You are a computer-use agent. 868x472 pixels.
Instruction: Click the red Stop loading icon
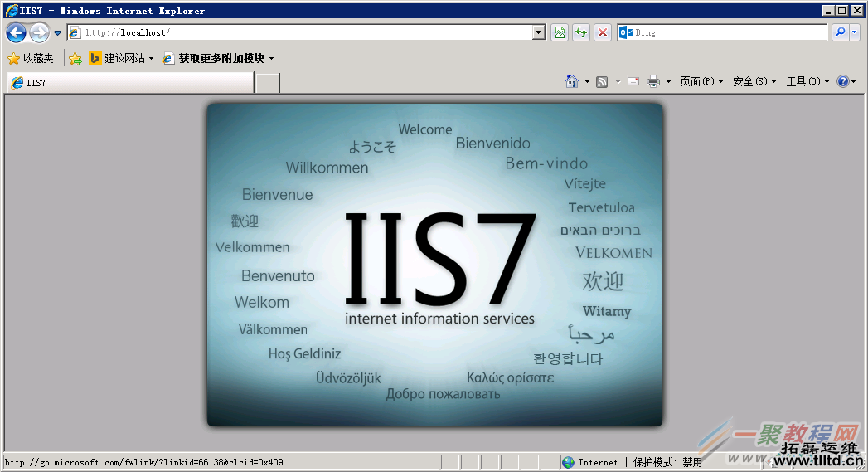click(x=603, y=32)
